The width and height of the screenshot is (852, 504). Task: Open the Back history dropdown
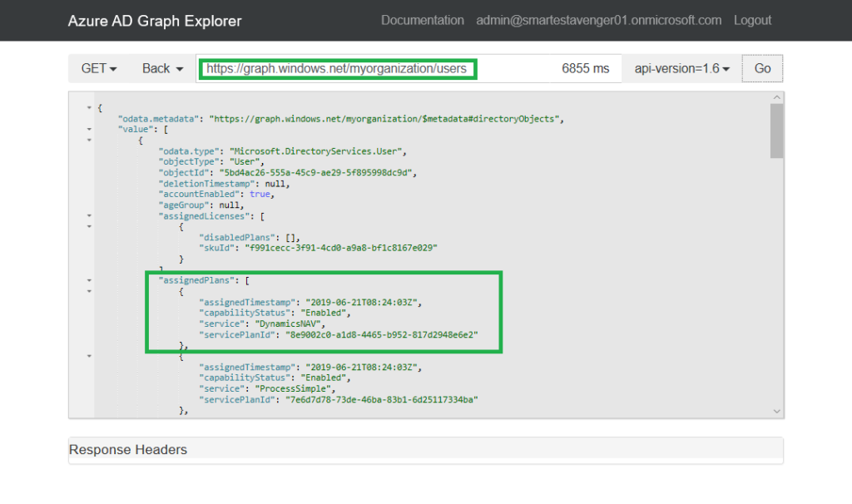(x=162, y=68)
